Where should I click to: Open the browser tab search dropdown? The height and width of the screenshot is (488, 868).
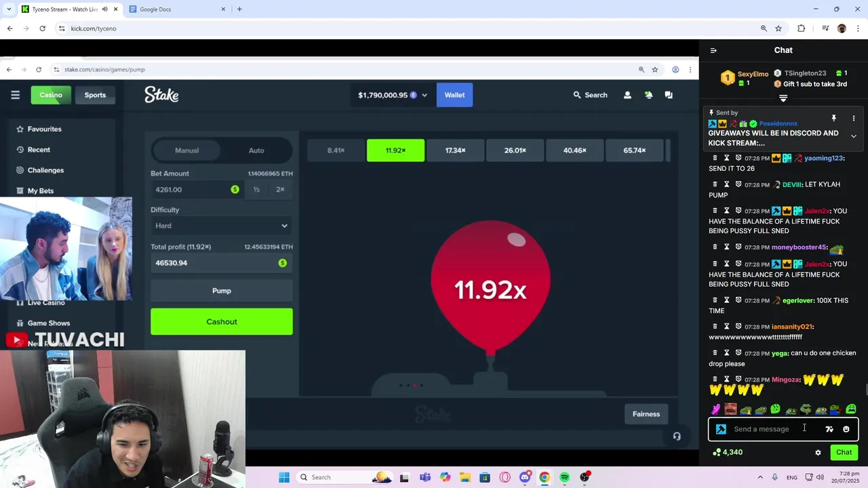point(9,9)
